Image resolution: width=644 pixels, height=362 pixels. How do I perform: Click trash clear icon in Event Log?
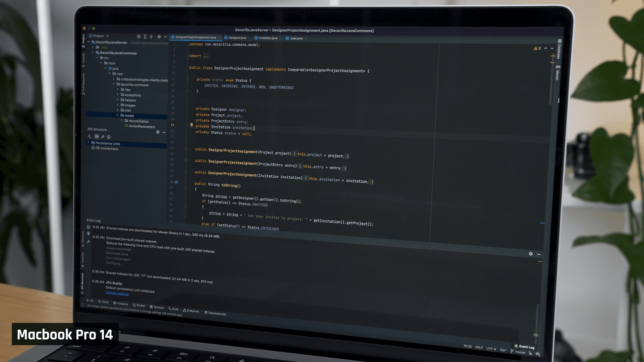(x=89, y=234)
